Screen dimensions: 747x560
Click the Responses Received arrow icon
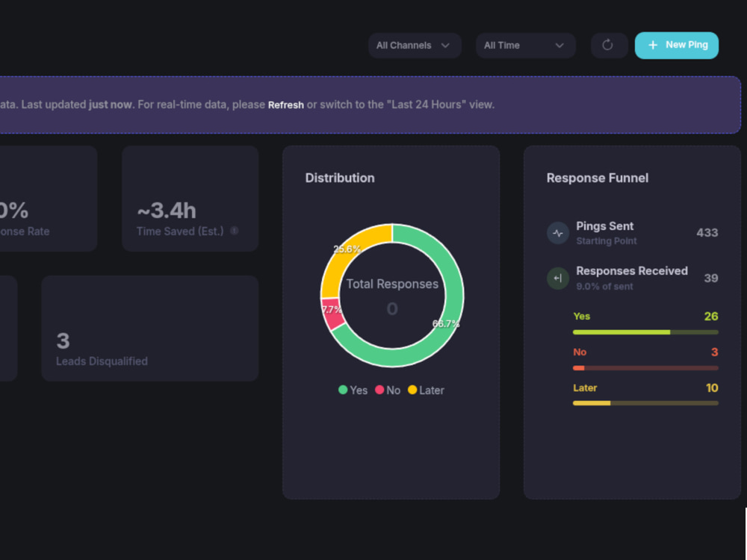558,278
